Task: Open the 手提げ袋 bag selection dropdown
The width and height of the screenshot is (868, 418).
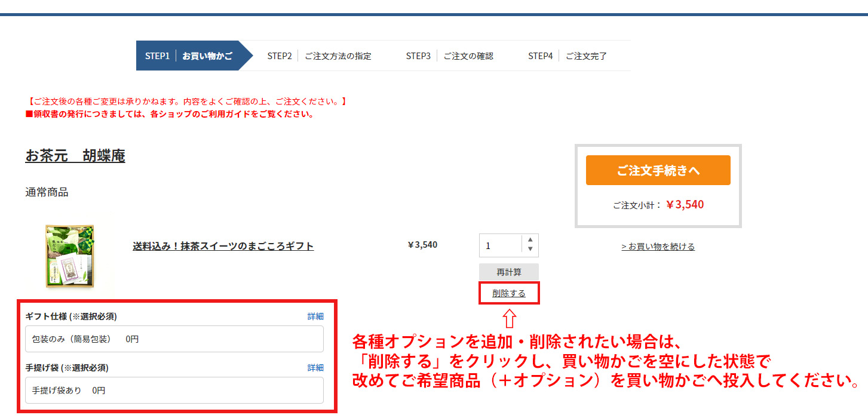Action: point(174,390)
